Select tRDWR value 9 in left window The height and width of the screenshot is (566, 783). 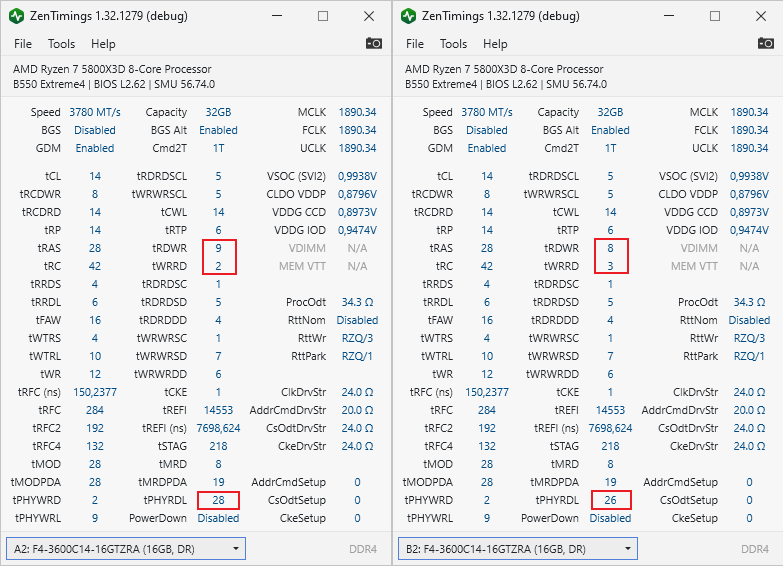[218, 248]
